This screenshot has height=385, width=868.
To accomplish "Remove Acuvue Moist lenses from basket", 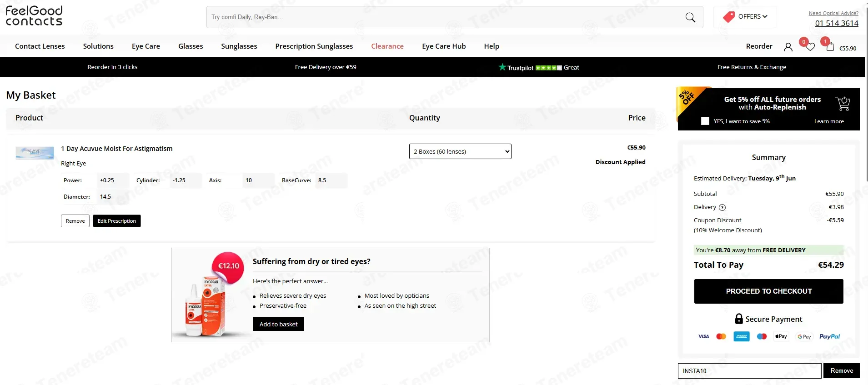I will click(x=75, y=221).
